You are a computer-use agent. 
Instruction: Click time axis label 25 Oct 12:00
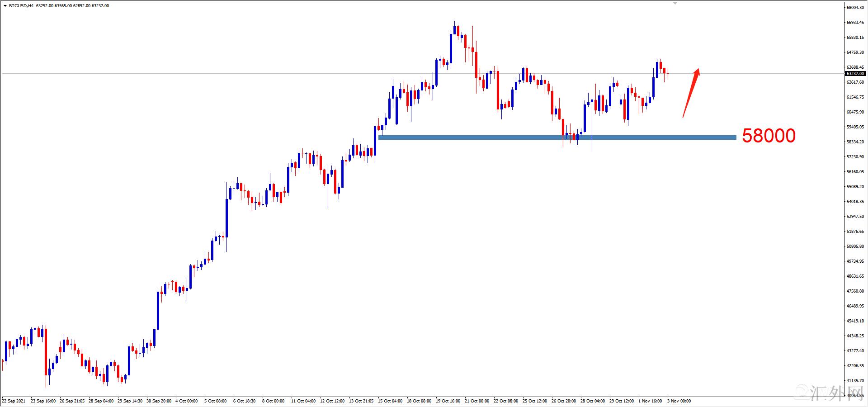coord(535,401)
